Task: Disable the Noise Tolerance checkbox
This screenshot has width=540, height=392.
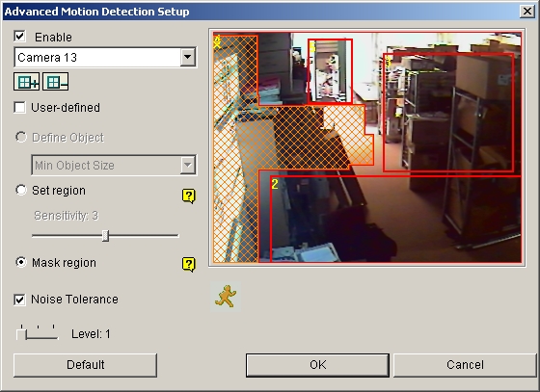Action: [x=19, y=300]
